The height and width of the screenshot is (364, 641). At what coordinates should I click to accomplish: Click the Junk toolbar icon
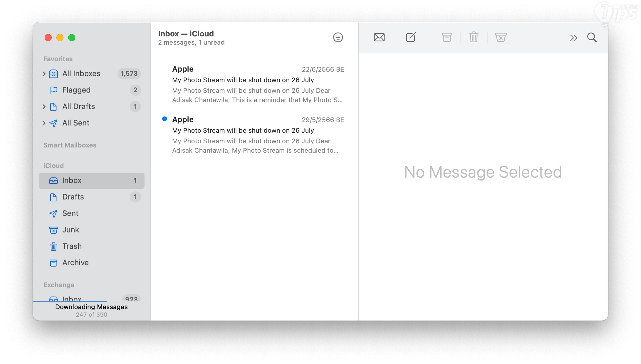click(501, 37)
